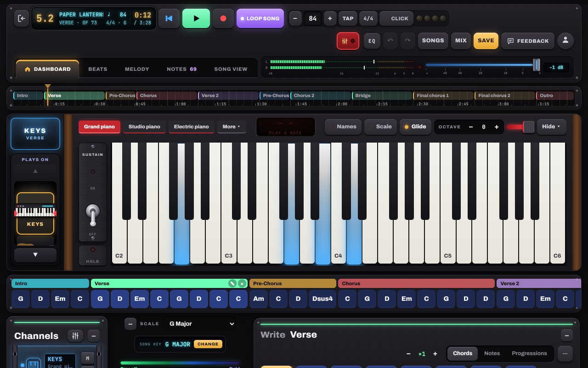Click the undo arrow icon

390,40
